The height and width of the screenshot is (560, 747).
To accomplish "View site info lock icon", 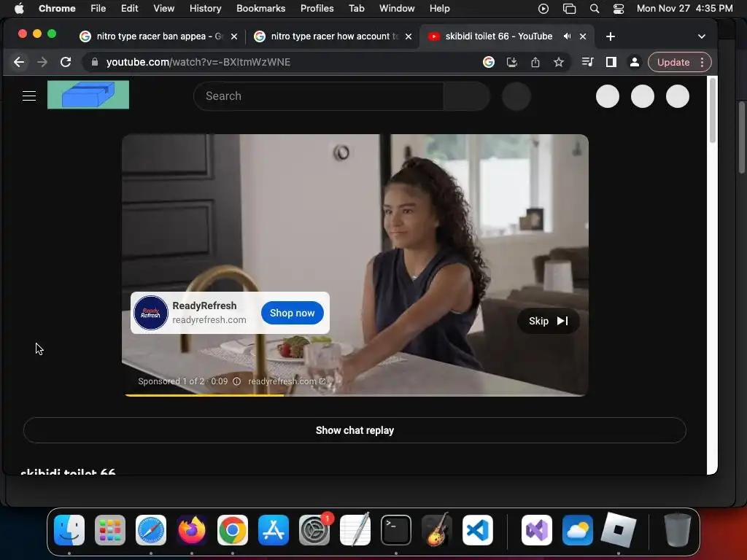I will (94, 63).
